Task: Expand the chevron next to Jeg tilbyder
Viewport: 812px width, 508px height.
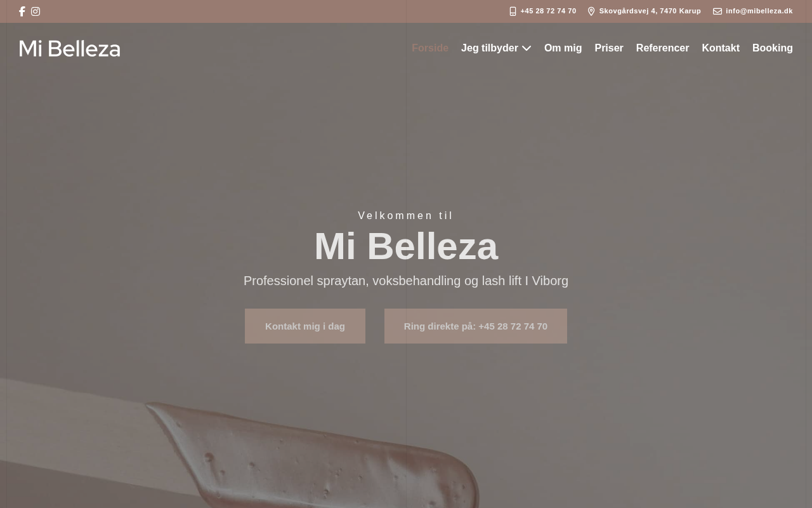Action: click(527, 48)
